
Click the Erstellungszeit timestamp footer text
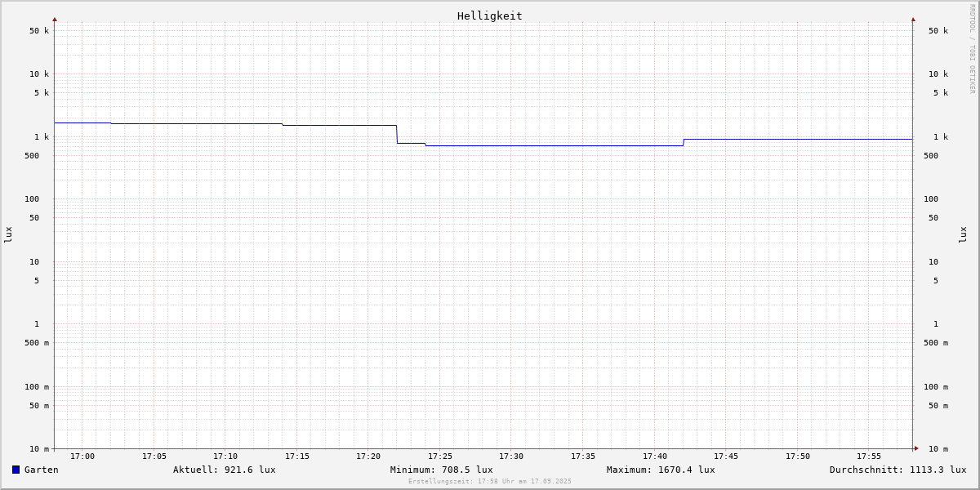click(490, 482)
